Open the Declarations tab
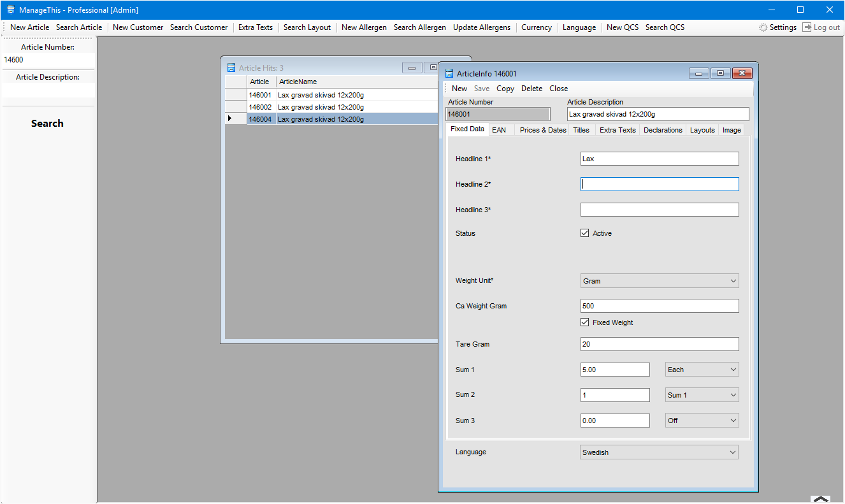This screenshot has height=504, width=845. (663, 130)
